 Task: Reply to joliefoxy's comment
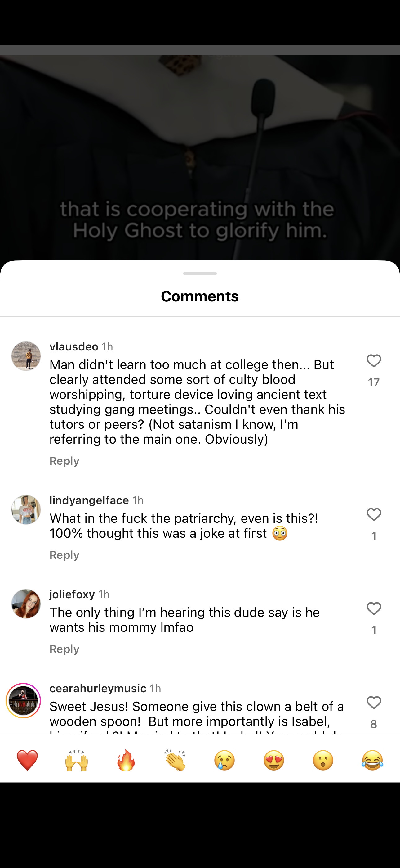64,649
